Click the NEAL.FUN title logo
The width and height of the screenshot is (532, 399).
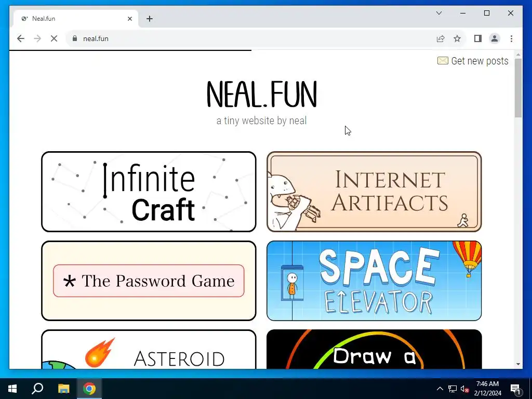[262, 95]
